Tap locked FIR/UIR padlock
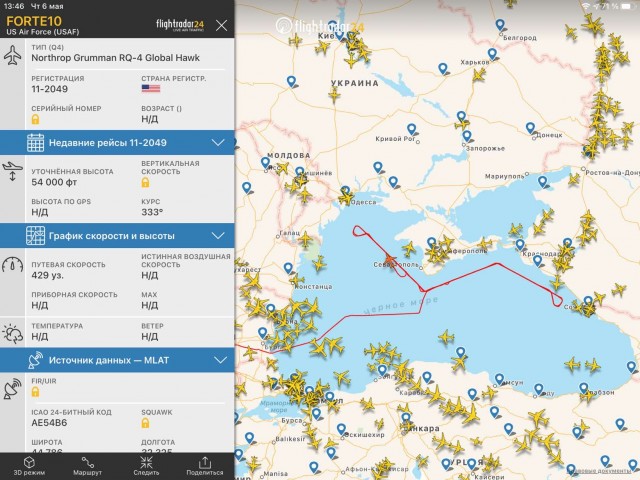 (x=36, y=392)
